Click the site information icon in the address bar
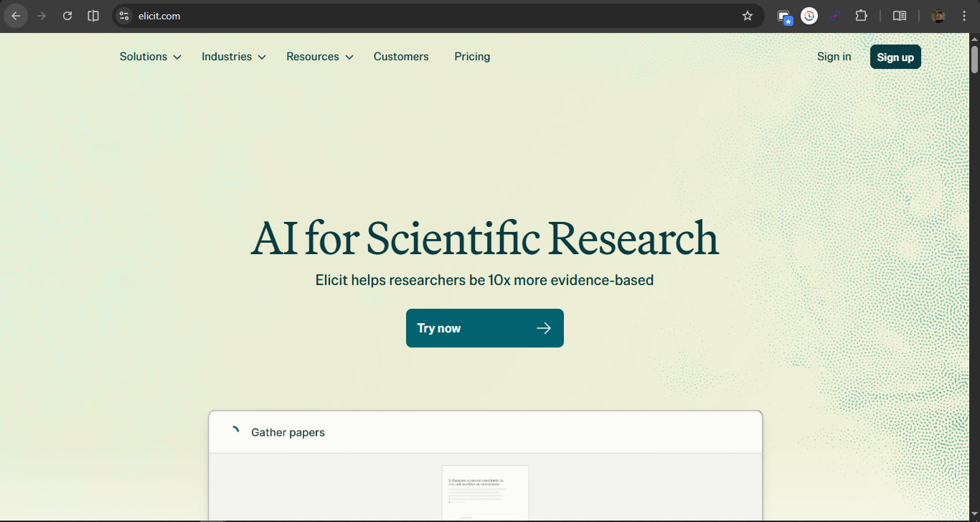Screen dimensions: 980x522 pyautogui.click(x=125, y=15)
